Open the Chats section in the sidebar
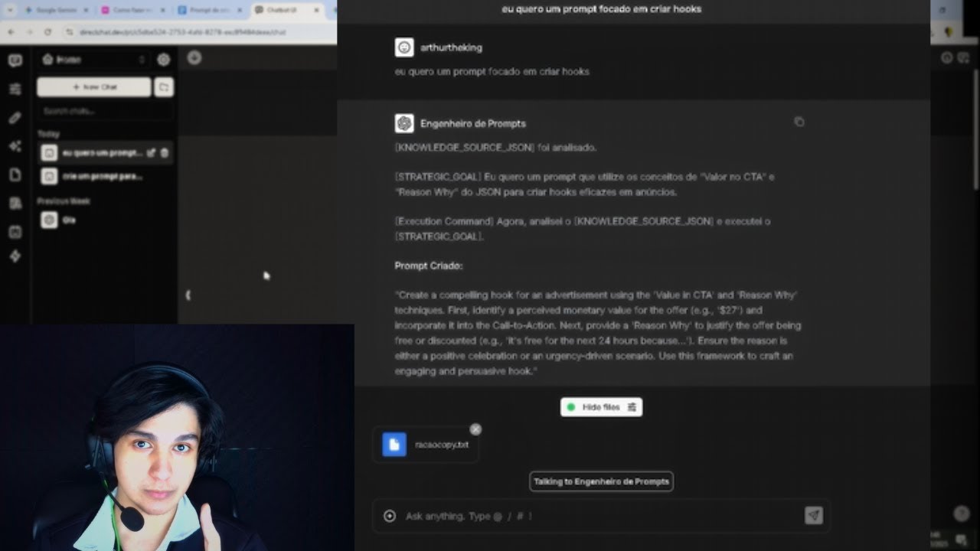Screen dimensions: 980x551 click(15, 60)
